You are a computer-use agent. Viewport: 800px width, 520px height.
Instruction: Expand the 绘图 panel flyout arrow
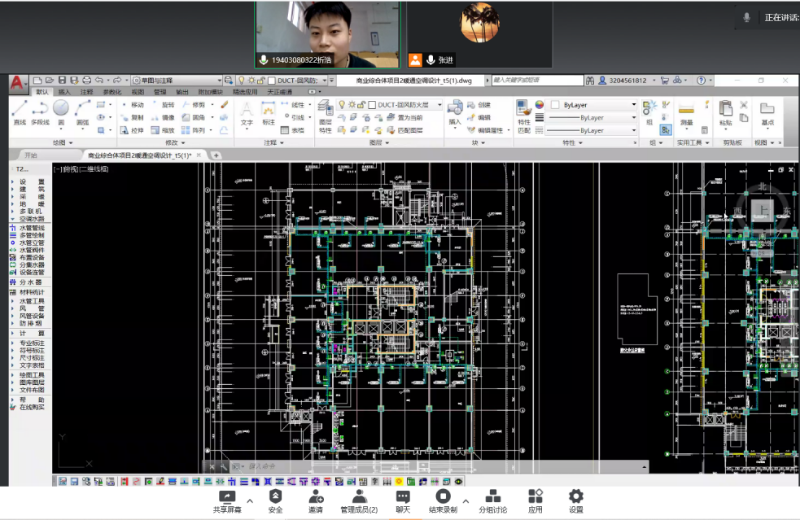tap(70, 143)
